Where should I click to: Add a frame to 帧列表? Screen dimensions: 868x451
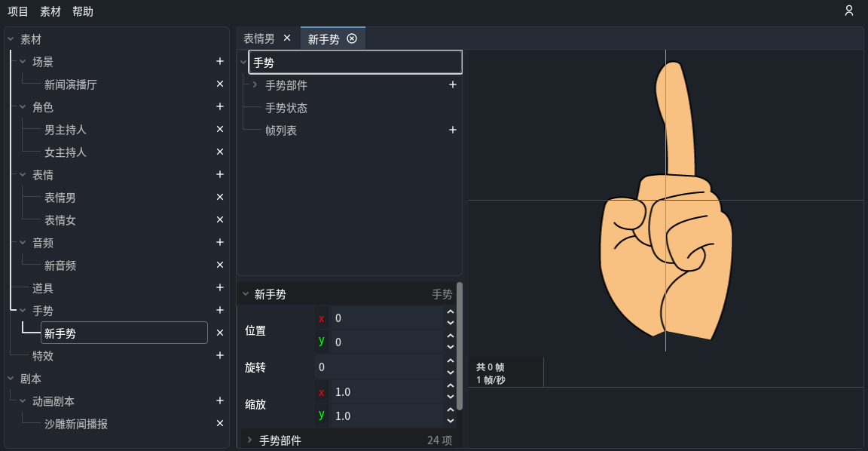tap(452, 130)
